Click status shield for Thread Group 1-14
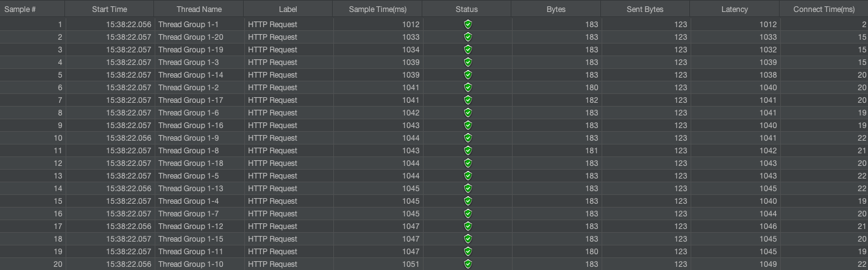The width and height of the screenshot is (868, 270). 468,75
